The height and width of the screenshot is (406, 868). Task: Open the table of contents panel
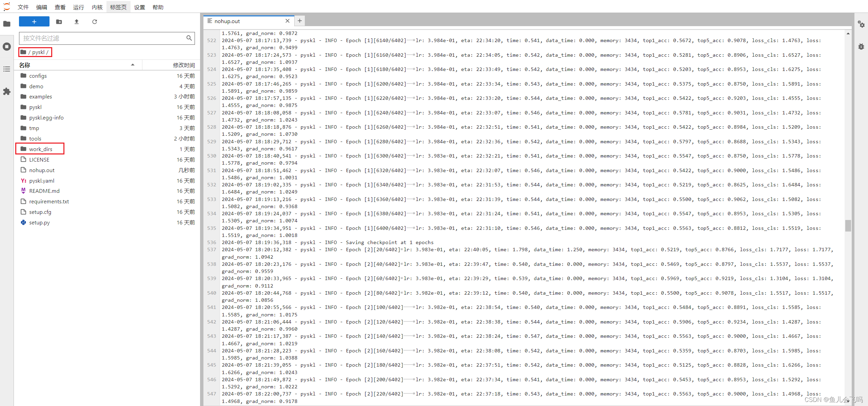[7, 69]
